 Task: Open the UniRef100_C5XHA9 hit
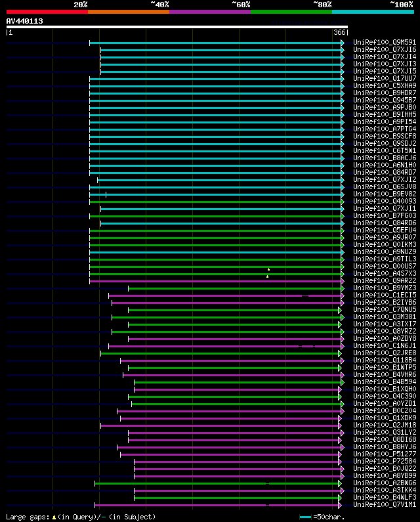click(385, 85)
